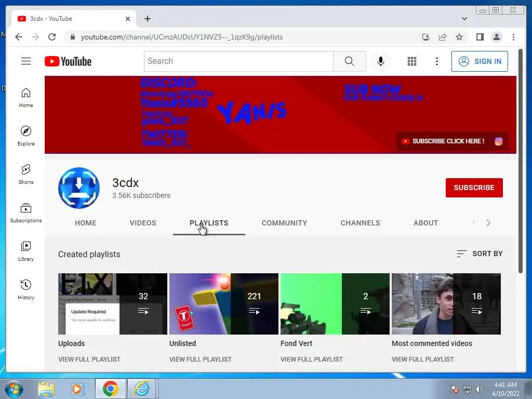Image resolution: width=532 pixels, height=399 pixels.
Task: Open Shorts in the sidebar
Action: pos(26,175)
